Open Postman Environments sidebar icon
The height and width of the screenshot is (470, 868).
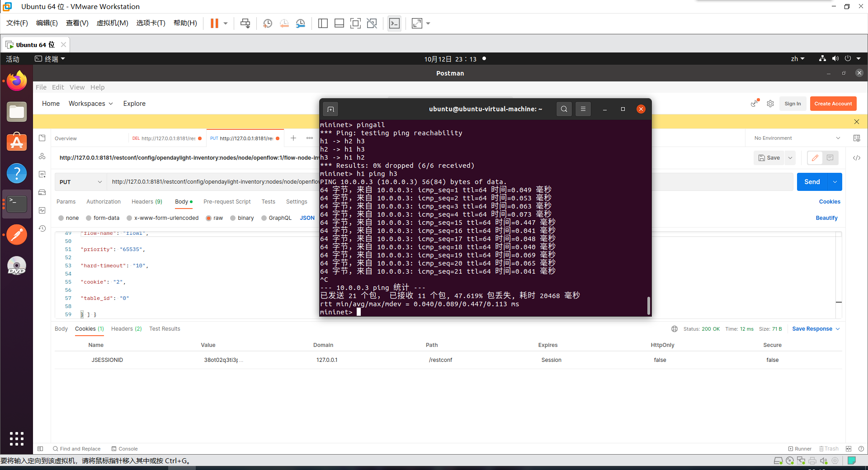42,174
